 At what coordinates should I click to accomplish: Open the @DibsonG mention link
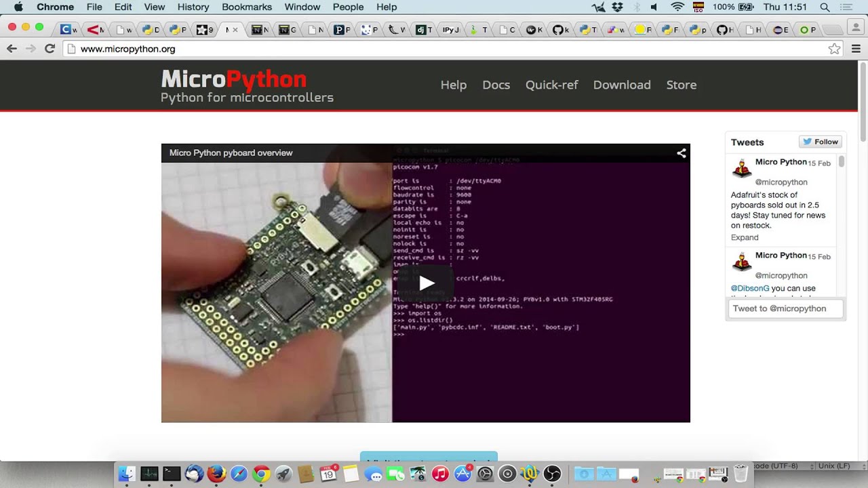click(x=750, y=288)
